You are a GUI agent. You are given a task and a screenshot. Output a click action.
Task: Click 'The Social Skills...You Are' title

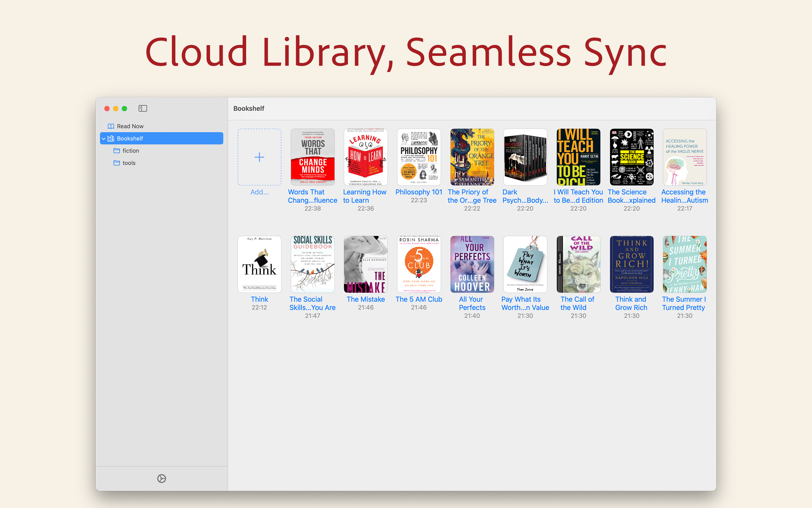point(312,303)
